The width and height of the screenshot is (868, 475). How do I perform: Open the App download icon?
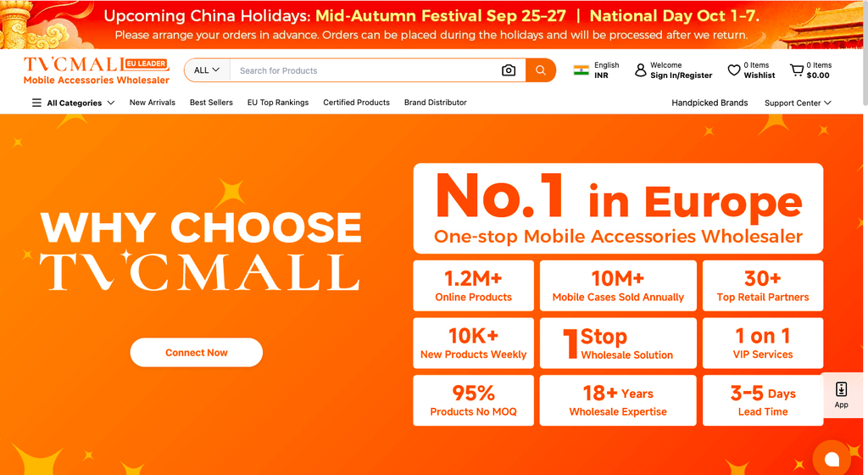tap(841, 394)
